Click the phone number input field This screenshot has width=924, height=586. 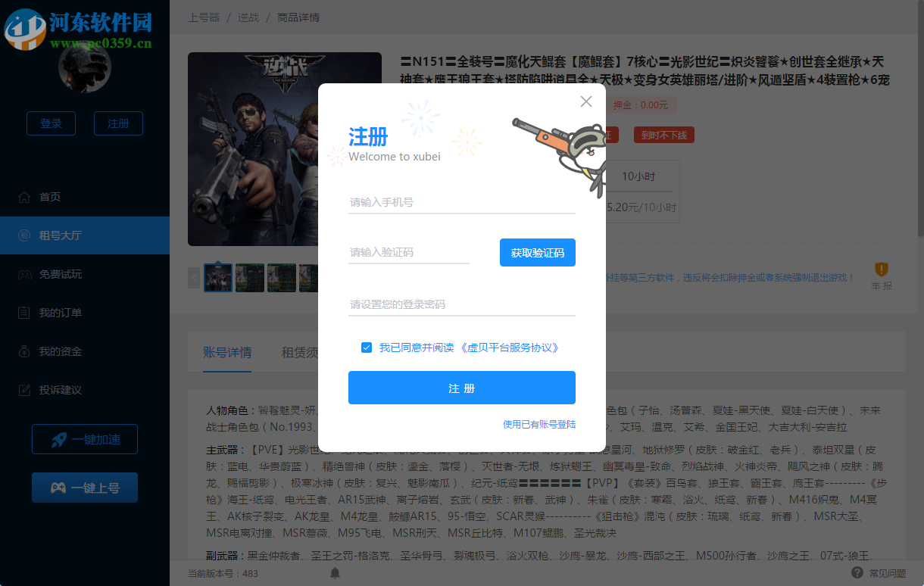pyautogui.click(x=462, y=201)
